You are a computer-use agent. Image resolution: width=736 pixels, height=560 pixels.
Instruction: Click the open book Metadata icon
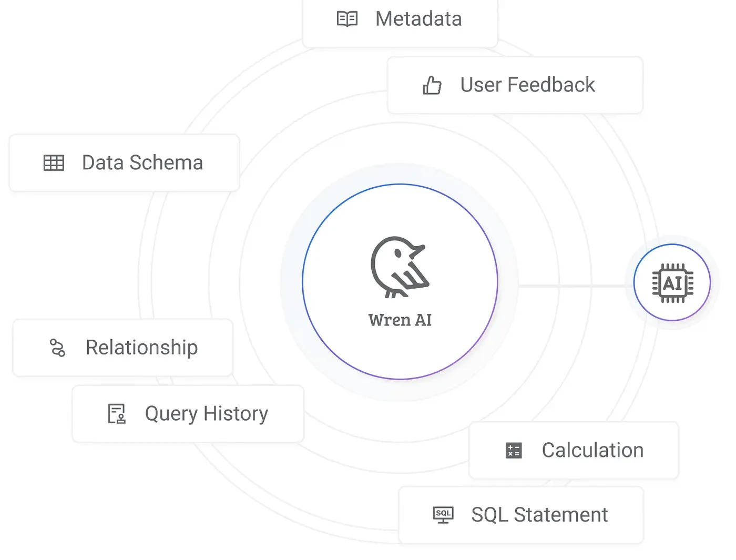347,19
